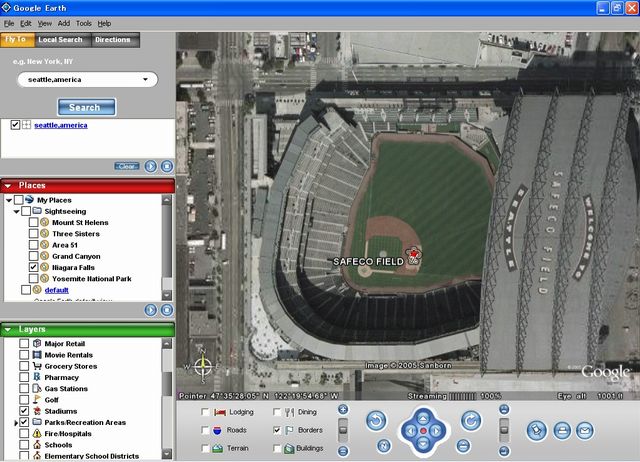Enable the Buildings checkbox
Screen dimensions: 640x462
point(277,448)
